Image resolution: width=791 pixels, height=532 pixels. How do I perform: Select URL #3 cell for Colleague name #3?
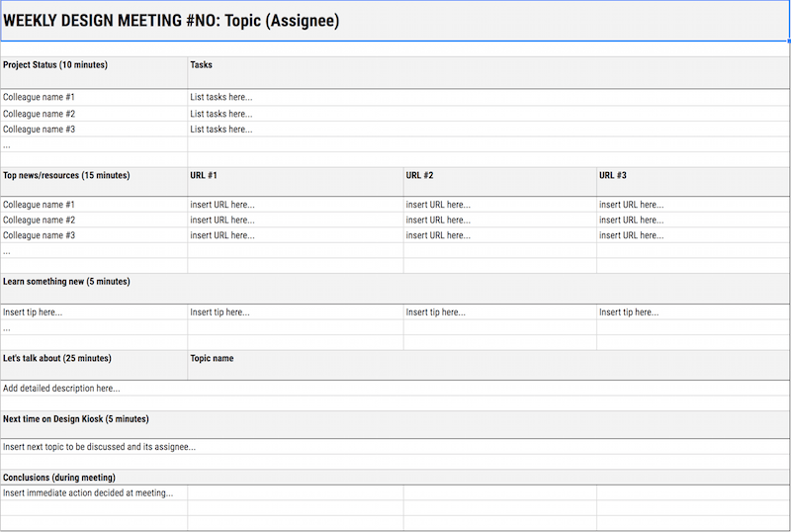pyautogui.click(x=631, y=235)
